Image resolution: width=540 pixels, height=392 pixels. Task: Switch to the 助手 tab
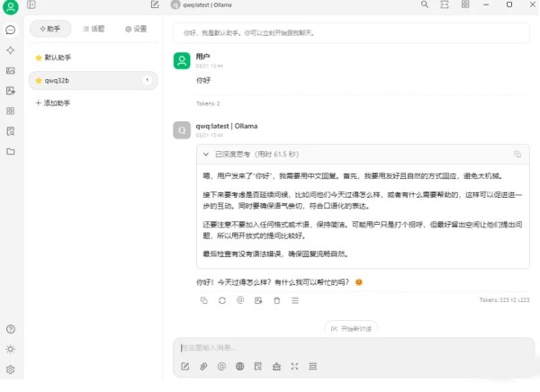(50, 29)
